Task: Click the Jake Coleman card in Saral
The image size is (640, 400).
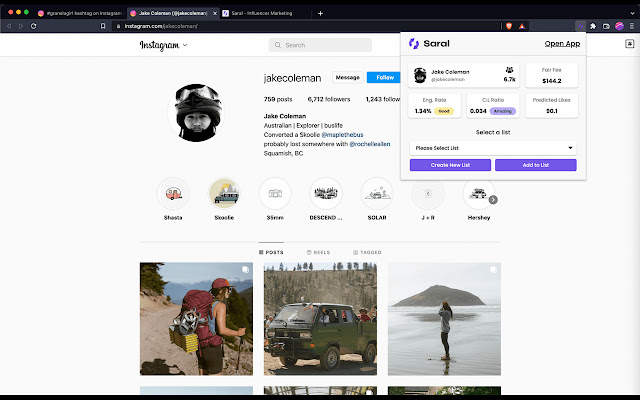Action: click(464, 76)
